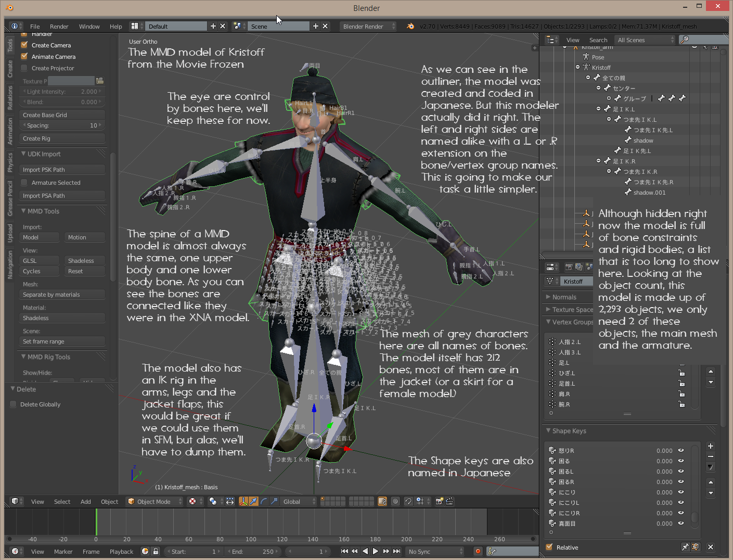Hide the 怒りR shape key with its eye
The height and width of the screenshot is (560, 733).
click(681, 451)
